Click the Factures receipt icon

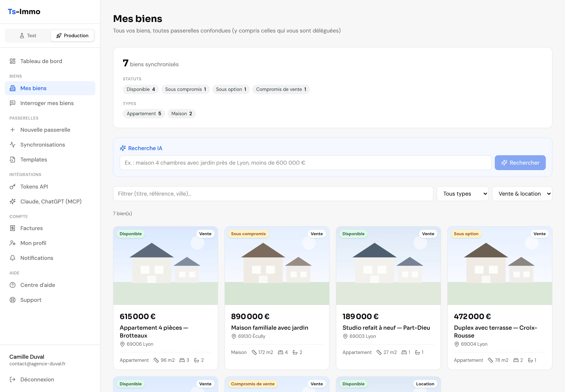pos(13,228)
